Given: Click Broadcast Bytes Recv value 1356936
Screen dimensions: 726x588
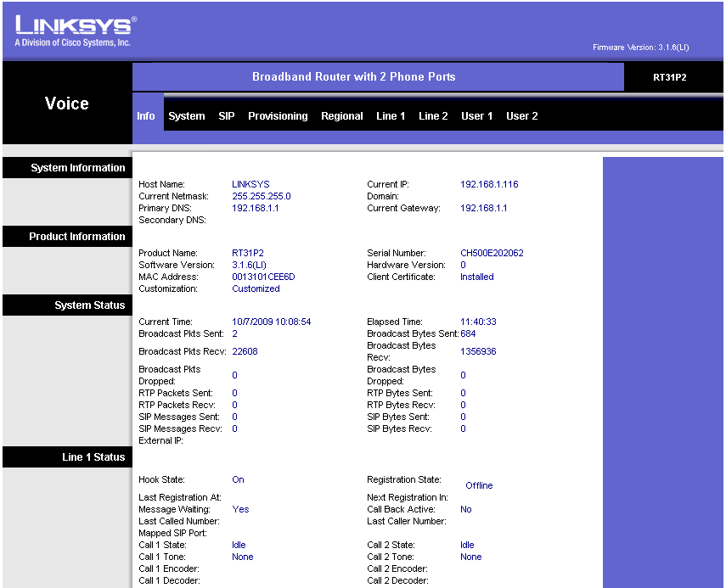Looking at the screenshot, I should (478, 351).
